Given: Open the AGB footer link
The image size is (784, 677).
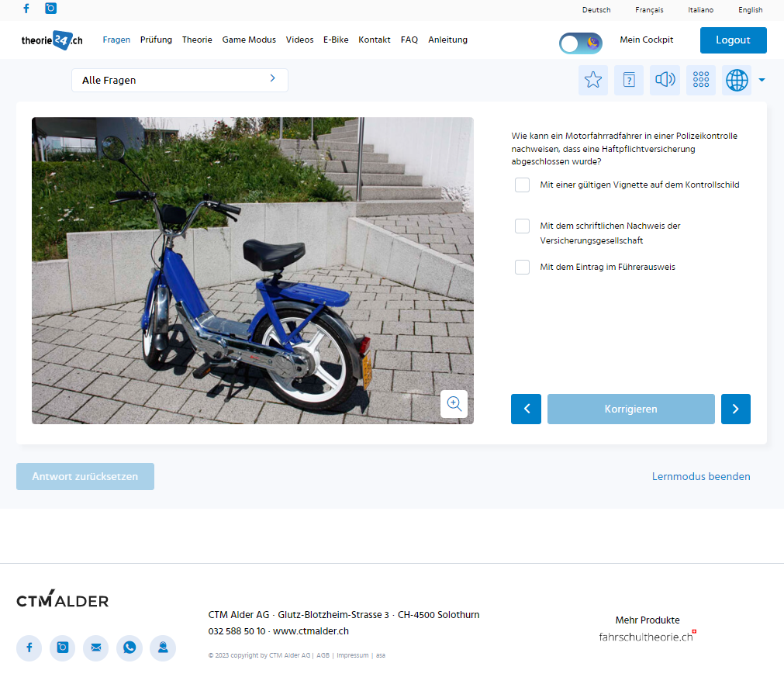Looking at the screenshot, I should click(323, 655).
